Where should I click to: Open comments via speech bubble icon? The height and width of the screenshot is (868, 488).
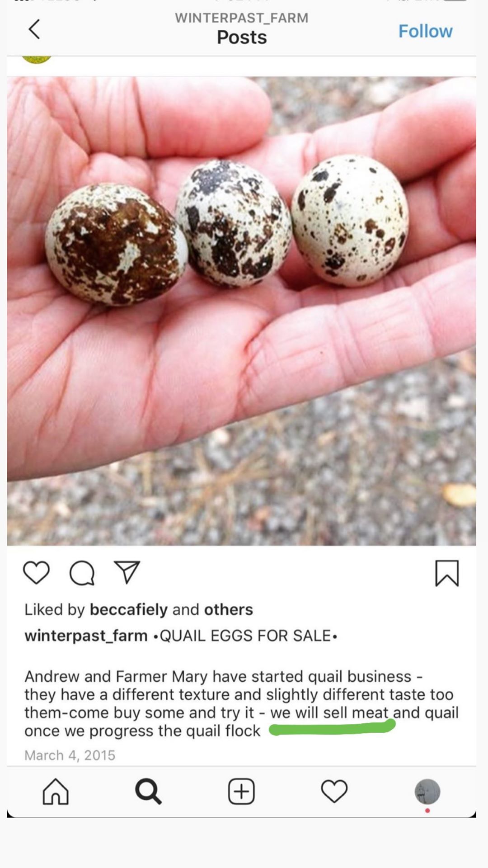[x=82, y=574]
